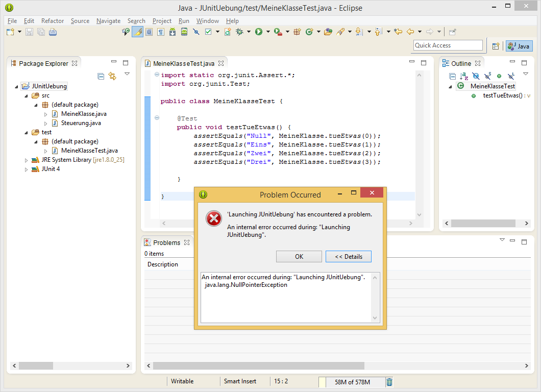Select the Problems tab

click(167, 242)
